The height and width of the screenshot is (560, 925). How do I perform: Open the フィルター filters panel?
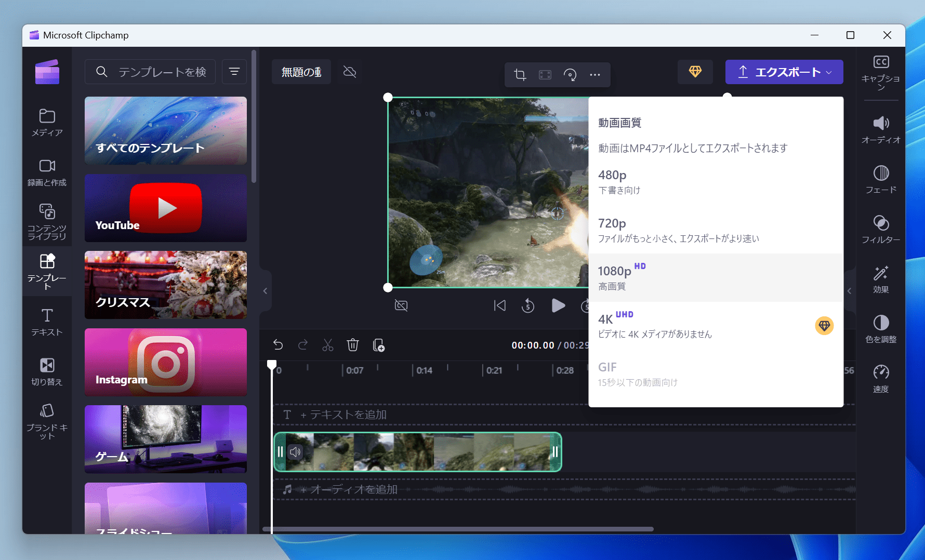coord(881,230)
